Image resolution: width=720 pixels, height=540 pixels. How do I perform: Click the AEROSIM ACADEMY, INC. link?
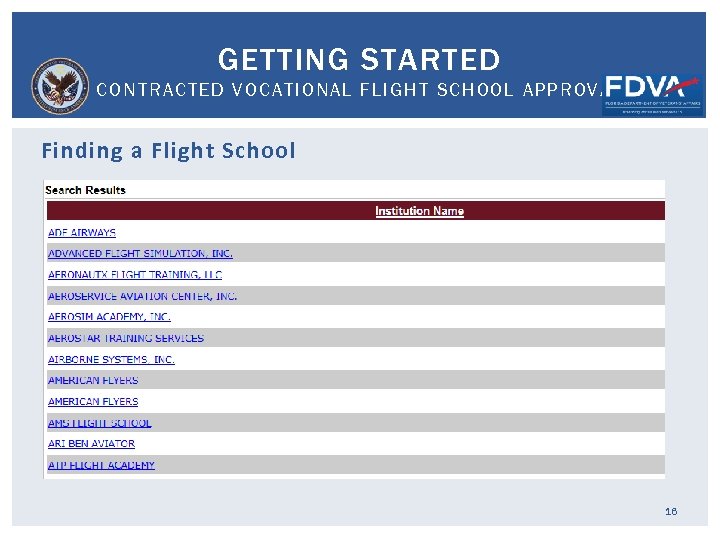tap(109, 317)
